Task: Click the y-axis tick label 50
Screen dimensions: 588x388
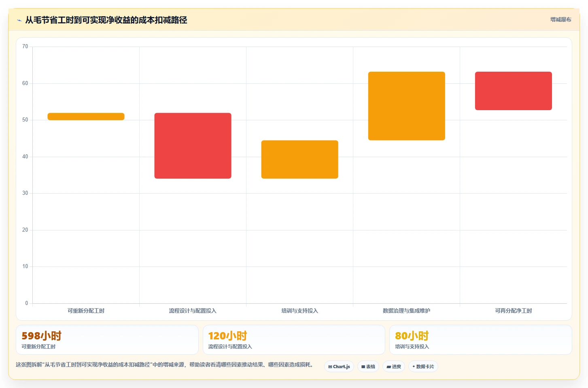Action: pyautogui.click(x=25, y=120)
